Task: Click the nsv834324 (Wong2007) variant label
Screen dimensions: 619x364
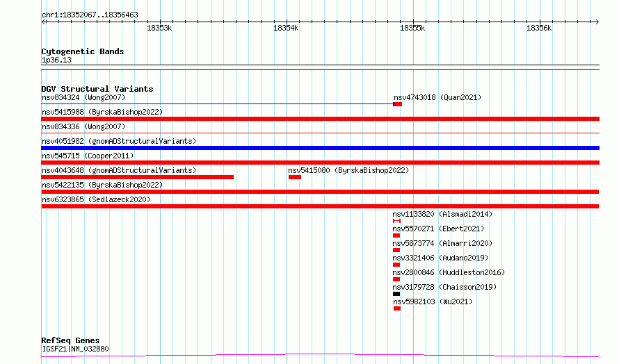Action: pyautogui.click(x=83, y=97)
